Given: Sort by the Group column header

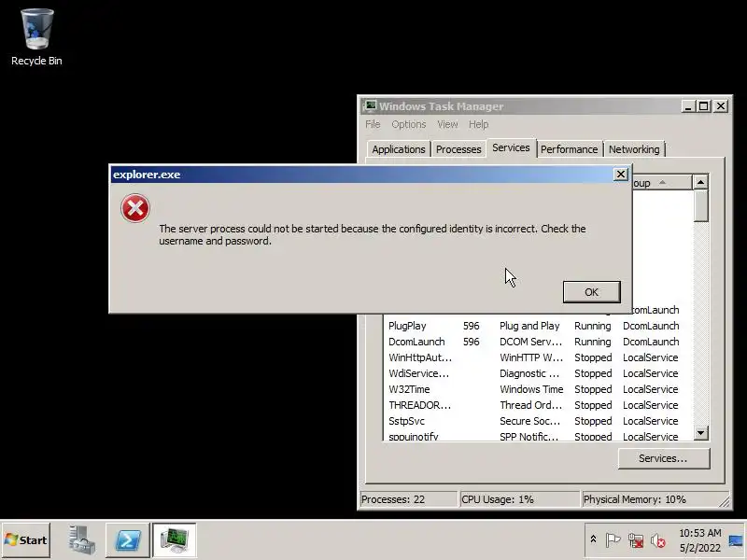Looking at the screenshot, I should coord(662,183).
